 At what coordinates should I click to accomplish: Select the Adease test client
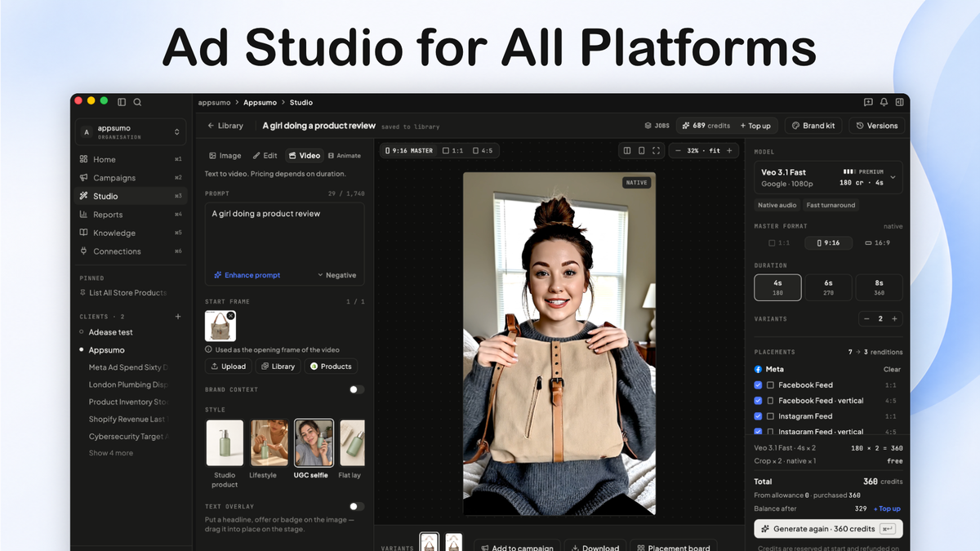pos(110,332)
